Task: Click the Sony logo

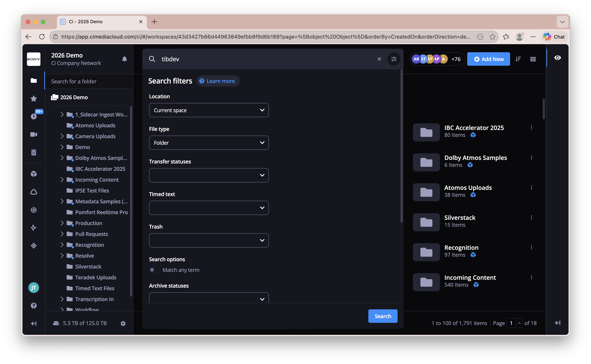Action: [34, 59]
